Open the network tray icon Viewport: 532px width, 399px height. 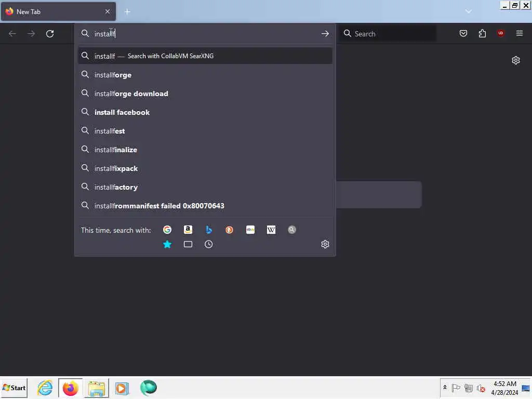469,388
